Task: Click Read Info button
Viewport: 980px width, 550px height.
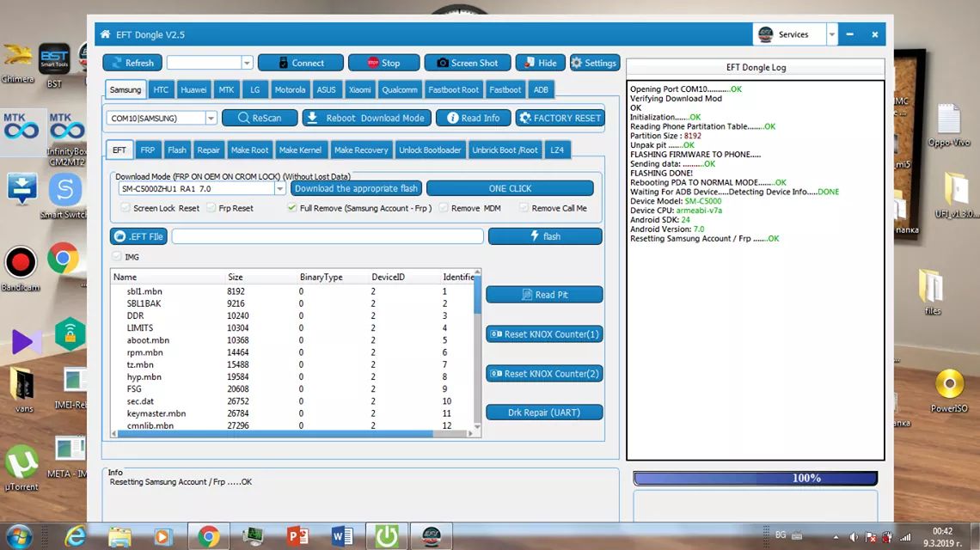Action: (473, 118)
